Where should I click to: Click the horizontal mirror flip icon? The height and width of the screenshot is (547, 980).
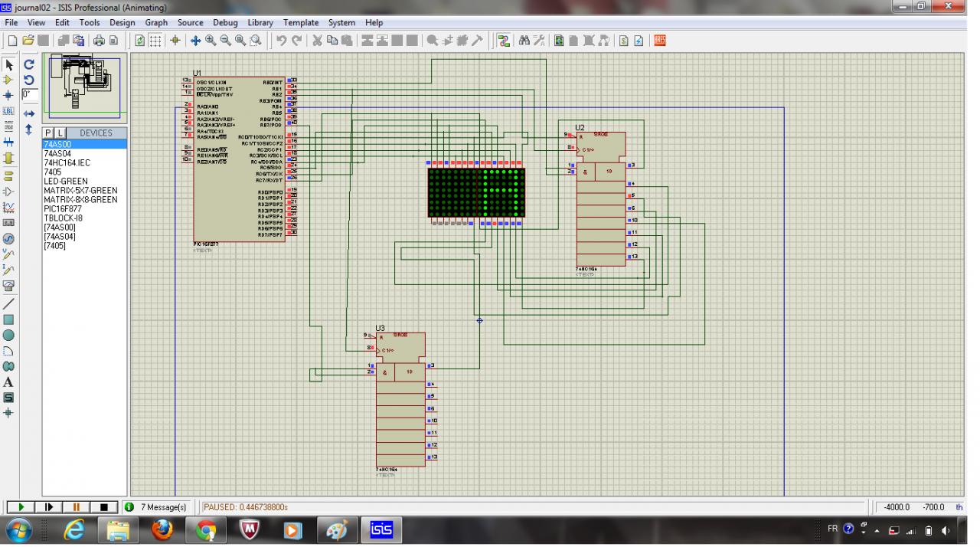(x=29, y=113)
